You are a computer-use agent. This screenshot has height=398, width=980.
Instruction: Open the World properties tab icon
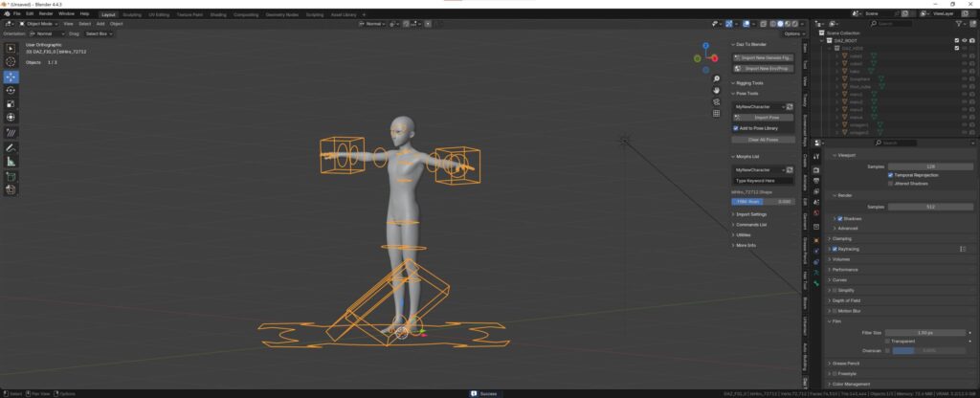tap(816, 213)
